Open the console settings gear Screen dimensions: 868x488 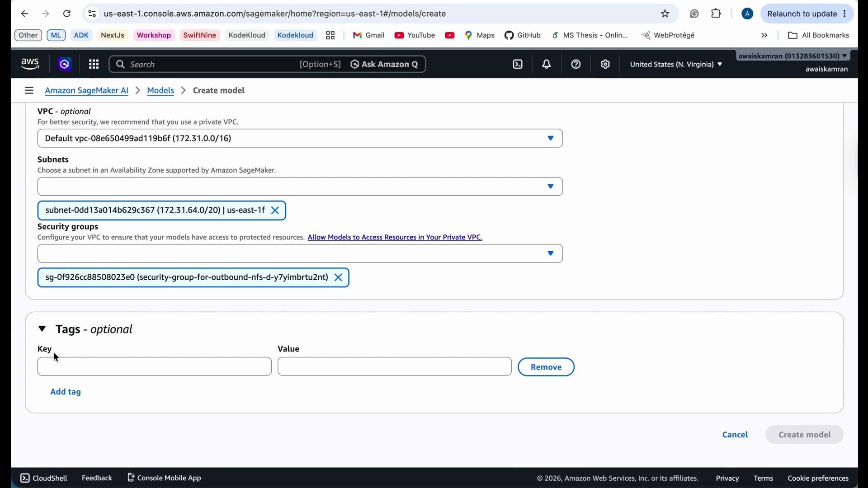tap(606, 65)
